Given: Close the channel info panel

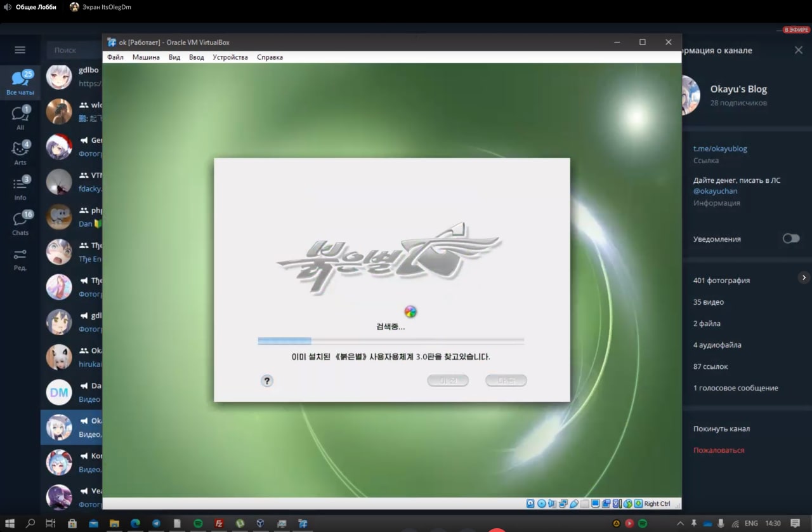Looking at the screenshot, I should pyautogui.click(x=798, y=50).
